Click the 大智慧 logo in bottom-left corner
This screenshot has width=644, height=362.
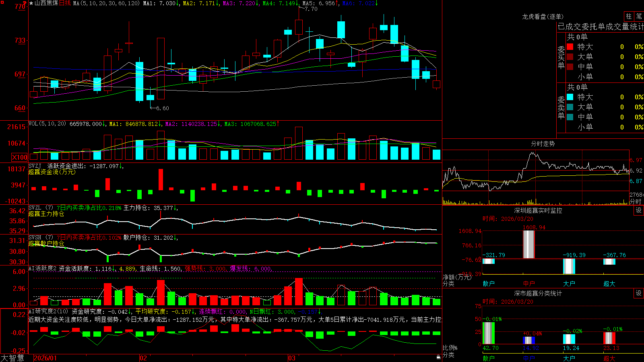point(12,358)
